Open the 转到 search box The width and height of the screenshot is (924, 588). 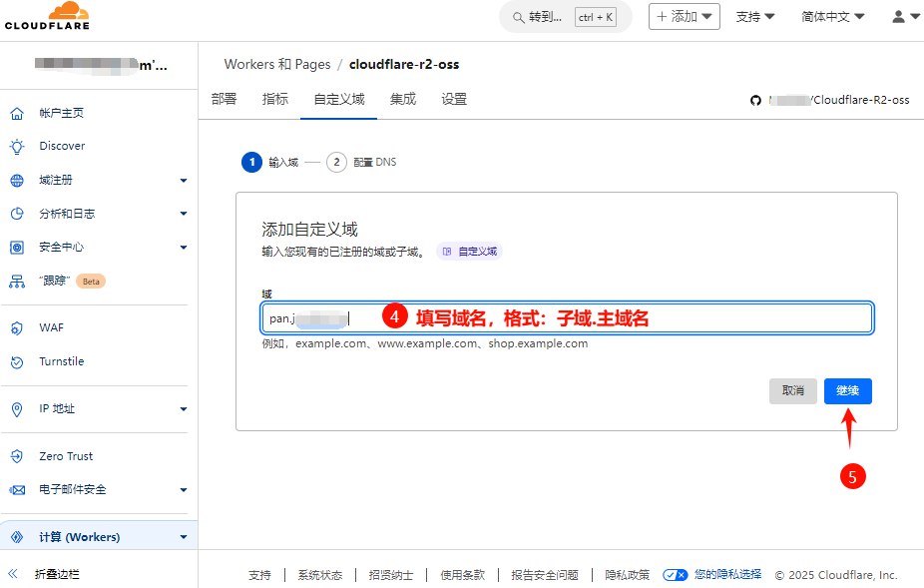coord(564,17)
